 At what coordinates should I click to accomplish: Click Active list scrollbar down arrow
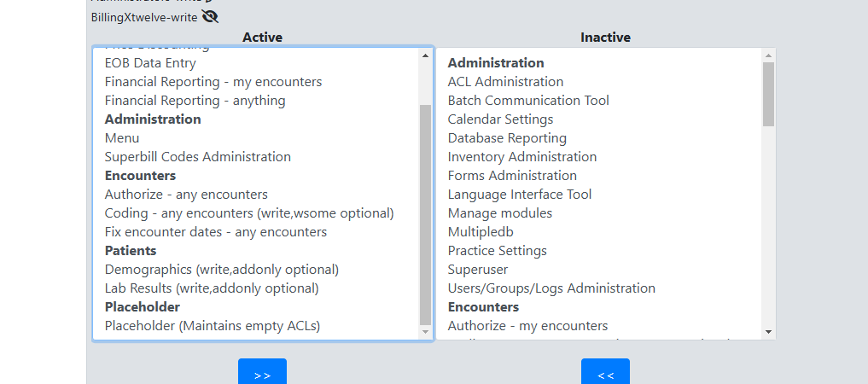click(x=425, y=332)
